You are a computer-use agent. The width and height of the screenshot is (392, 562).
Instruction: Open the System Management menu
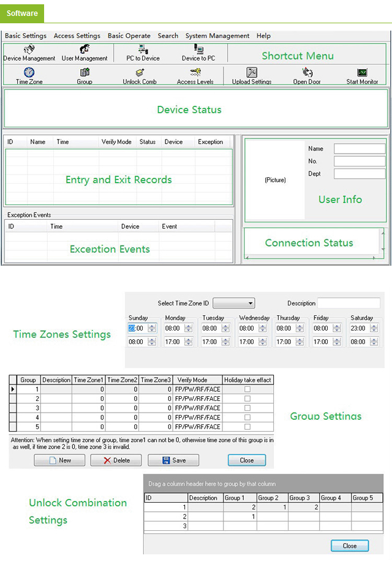(217, 36)
